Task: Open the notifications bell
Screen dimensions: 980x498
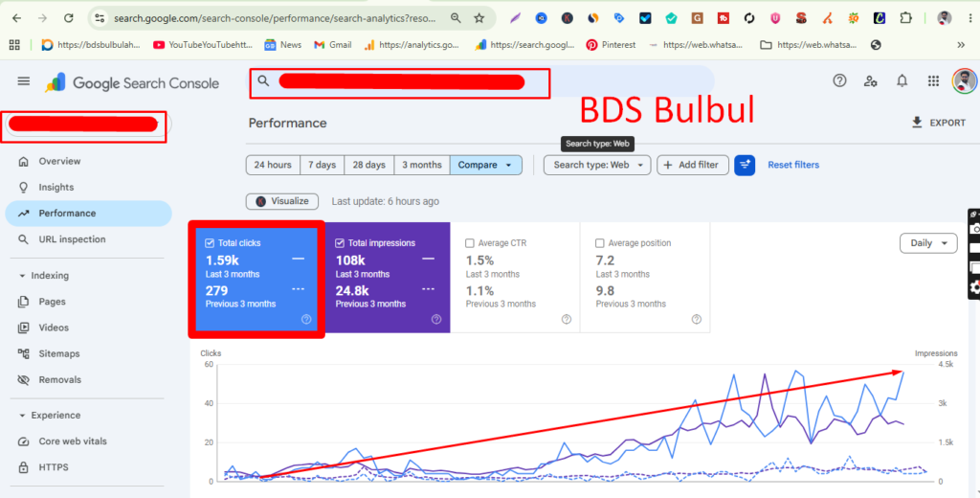Action: (x=902, y=80)
